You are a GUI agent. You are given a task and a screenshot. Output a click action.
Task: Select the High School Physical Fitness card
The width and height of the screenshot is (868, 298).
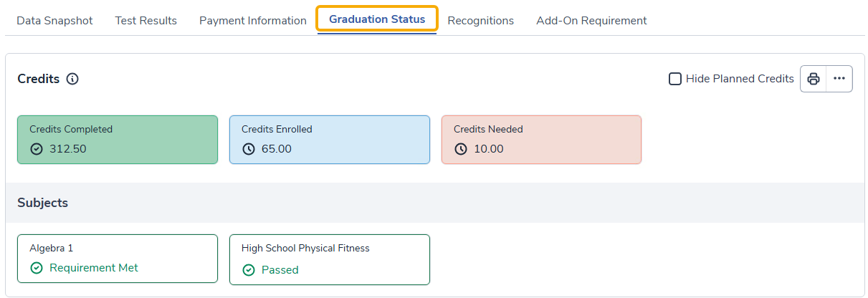click(x=330, y=259)
